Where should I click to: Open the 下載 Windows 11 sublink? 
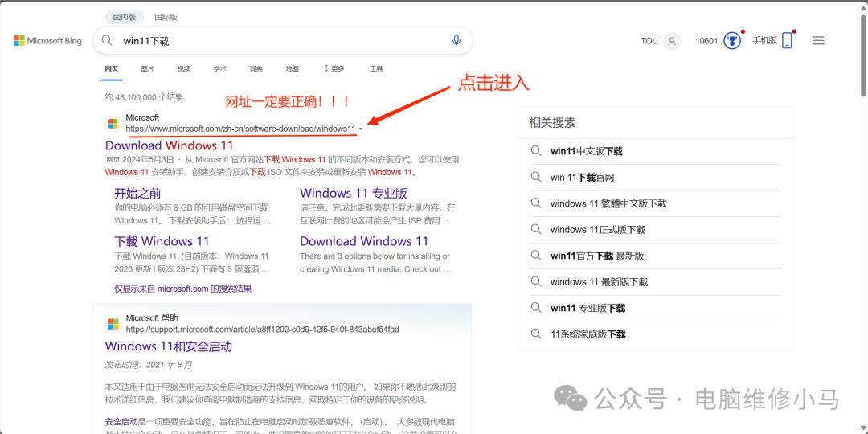pos(162,241)
